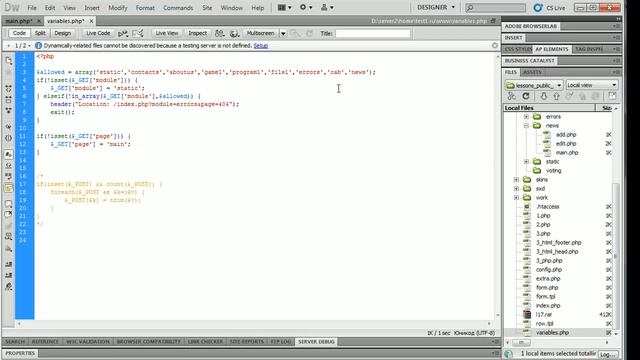Image resolution: width=640 pixels, height=360 pixels.
Task: Click the Balance Braces icon
Action: [x=9, y=138]
